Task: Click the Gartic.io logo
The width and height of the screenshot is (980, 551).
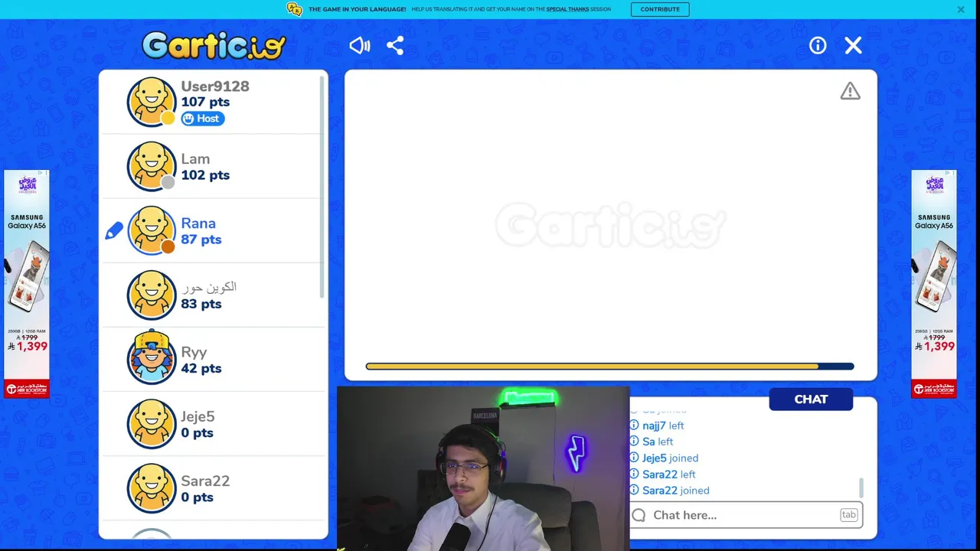Action: [x=214, y=46]
